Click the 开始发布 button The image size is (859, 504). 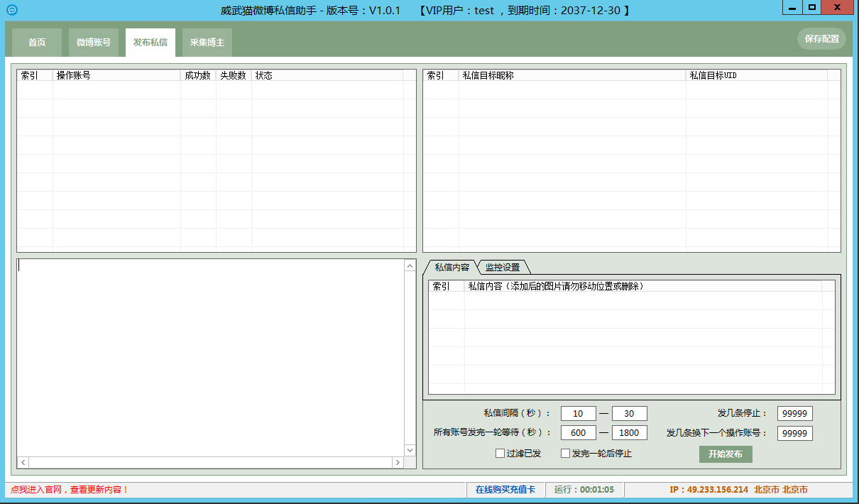pos(726,454)
